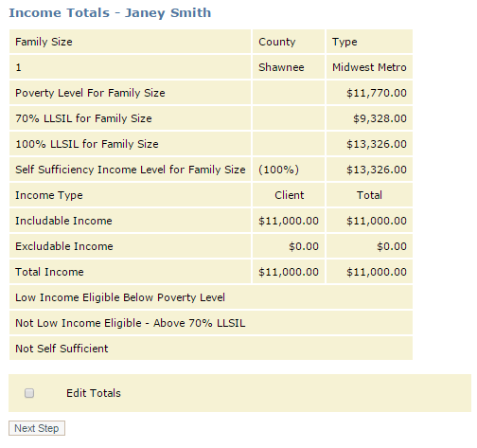Click the Family Size header cell
This screenshot has height=448, width=477.
pos(130,42)
